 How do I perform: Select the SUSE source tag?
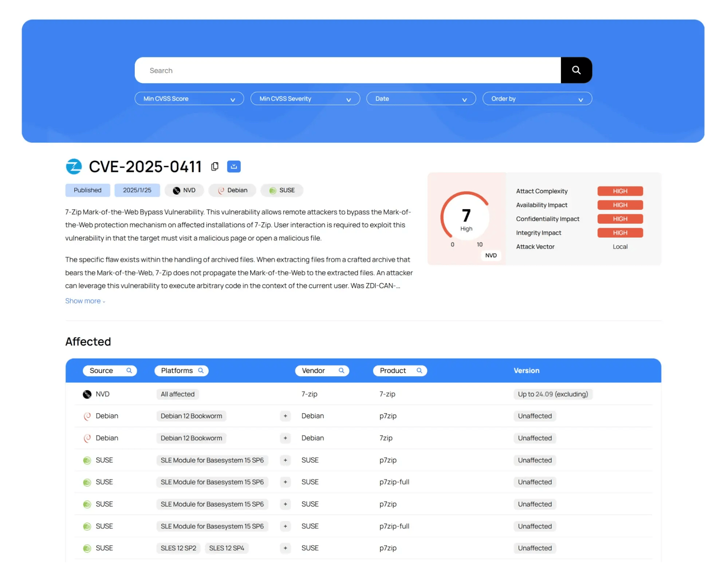tap(282, 190)
